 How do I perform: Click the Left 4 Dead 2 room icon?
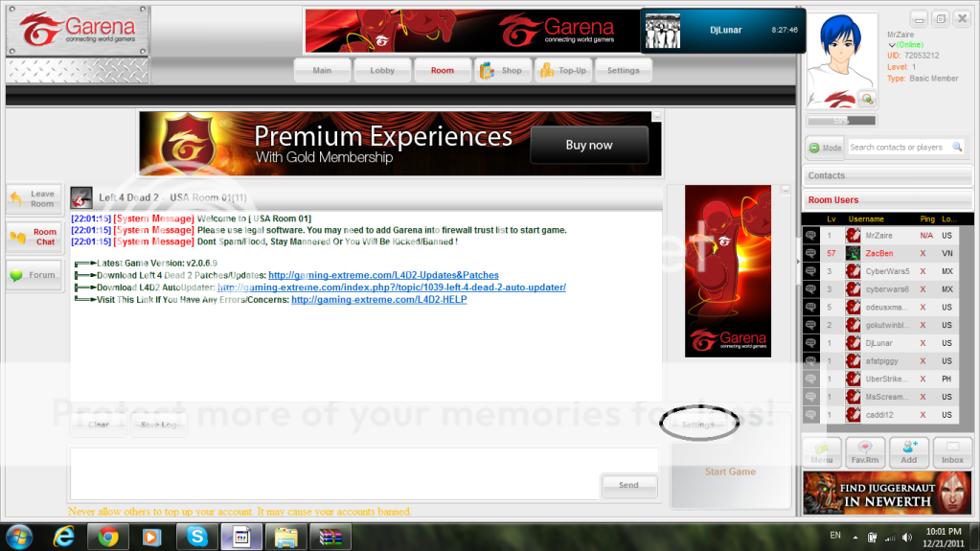click(x=81, y=197)
